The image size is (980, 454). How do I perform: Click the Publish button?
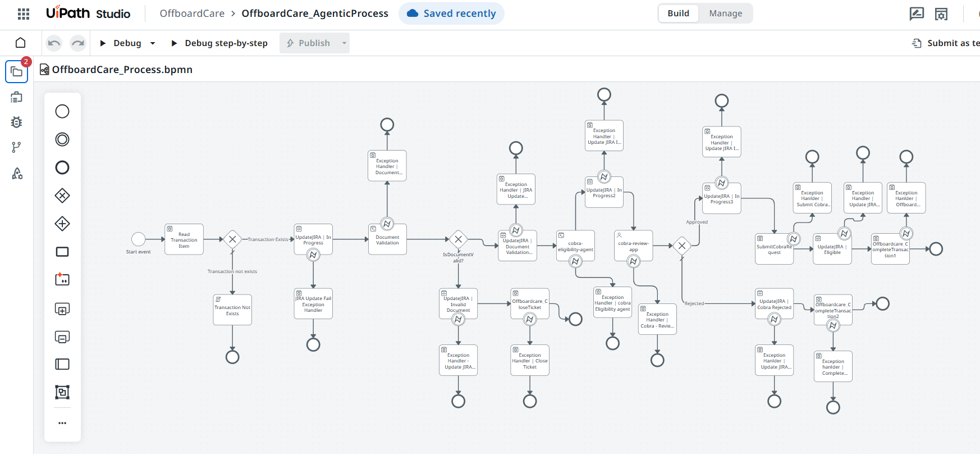[x=309, y=43]
